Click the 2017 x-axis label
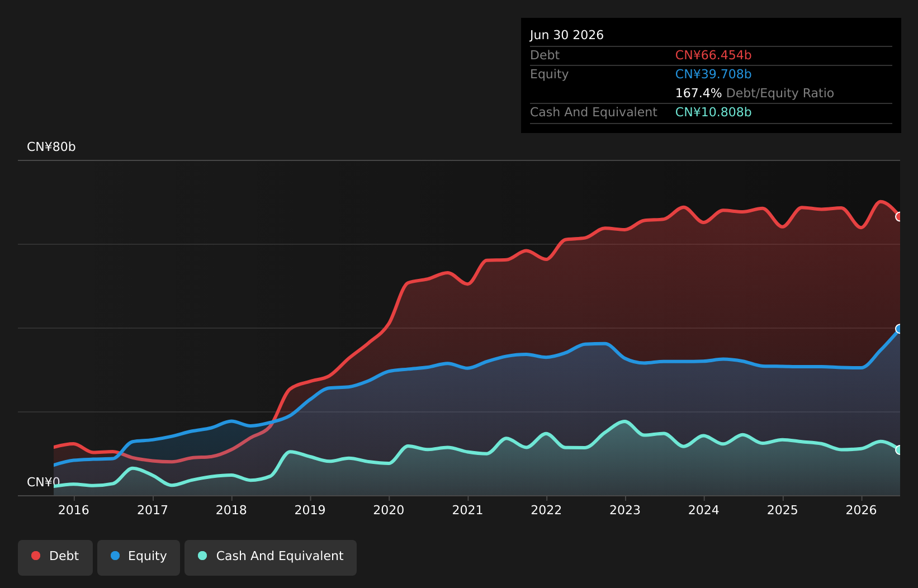Screen dimensions: 918x588 [x=153, y=510]
